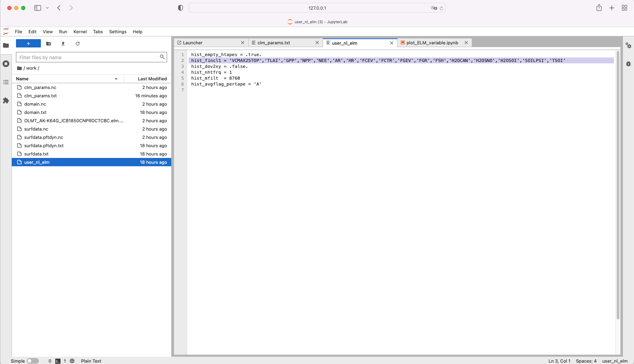
Task: Open the Running Terminals and Kernels panel
Action: [x=6, y=64]
